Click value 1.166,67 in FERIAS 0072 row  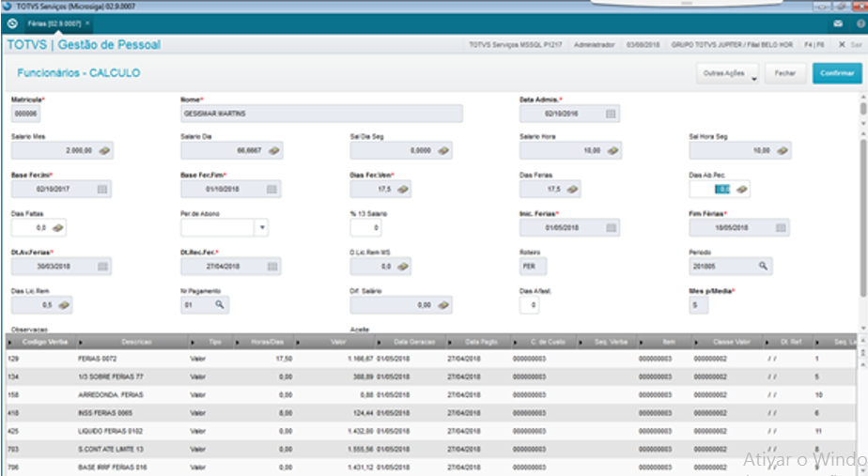(361, 360)
